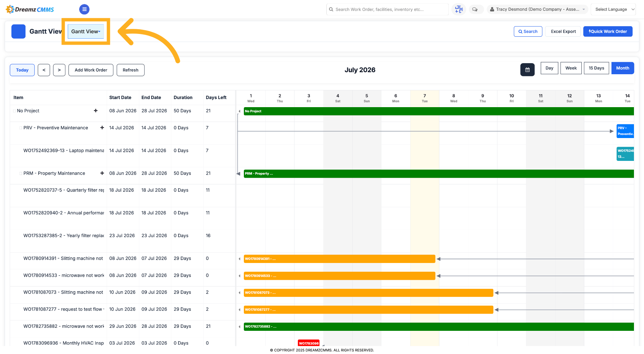Click the green No Project Gantt bar
Viewport: 644px width, 354px height.
439,111
